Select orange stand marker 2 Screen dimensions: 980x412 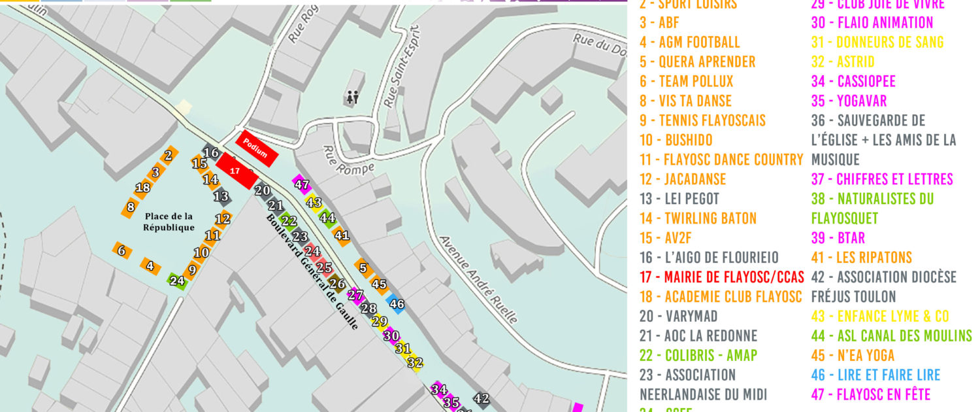[x=168, y=155]
